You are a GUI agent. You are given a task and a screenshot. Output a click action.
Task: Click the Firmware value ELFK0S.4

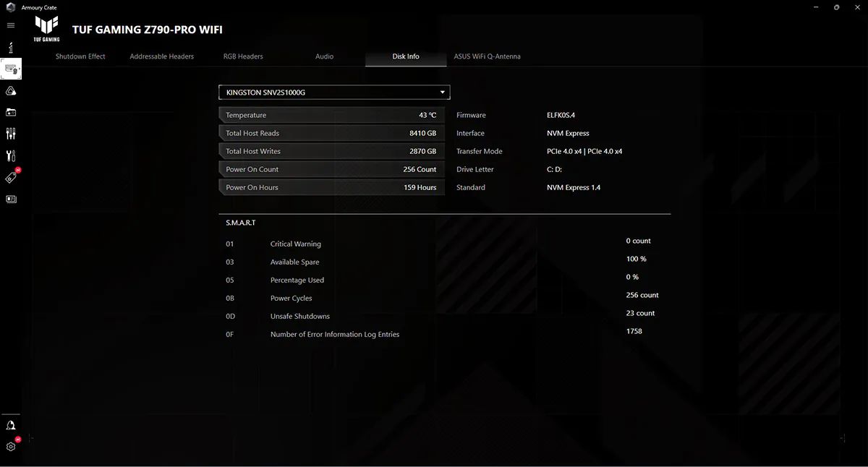(561, 115)
